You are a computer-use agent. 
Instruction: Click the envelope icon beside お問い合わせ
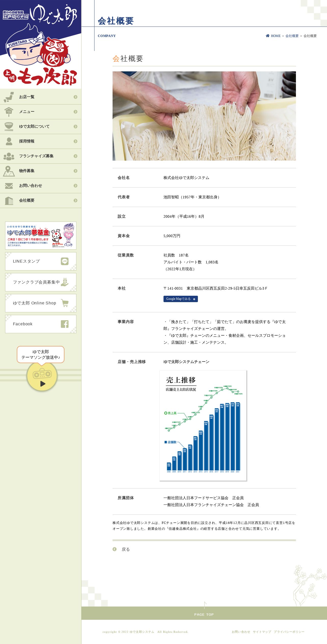(9, 186)
